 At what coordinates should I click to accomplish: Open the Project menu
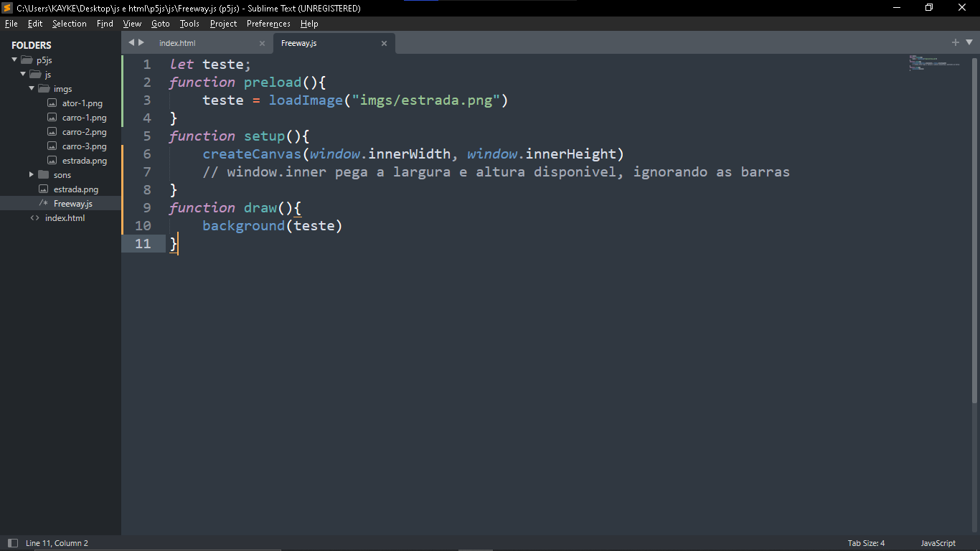(x=223, y=24)
